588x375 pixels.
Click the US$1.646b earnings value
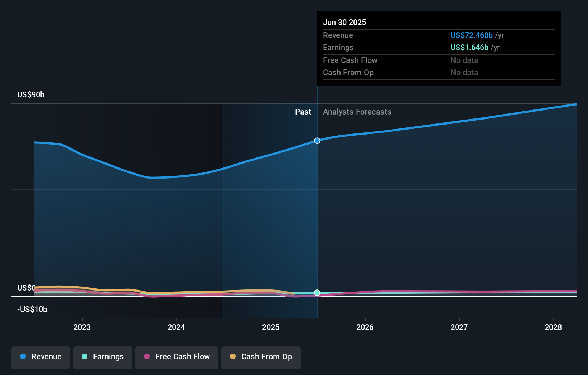(469, 47)
